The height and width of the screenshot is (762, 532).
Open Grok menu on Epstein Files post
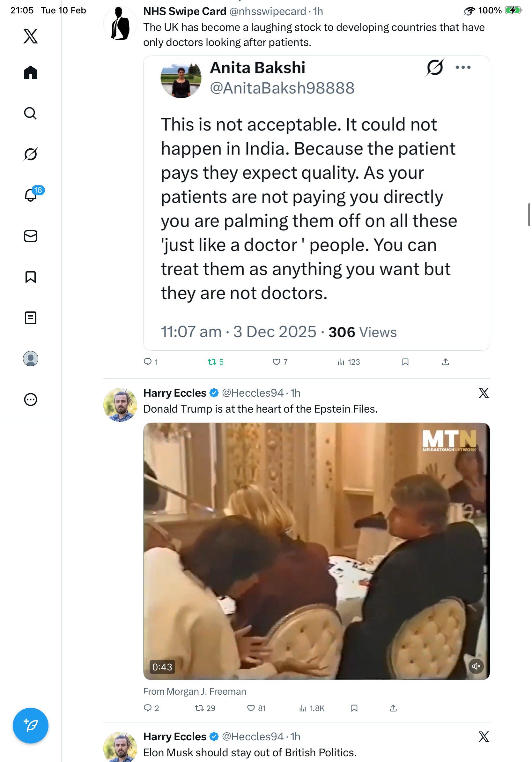(x=483, y=393)
